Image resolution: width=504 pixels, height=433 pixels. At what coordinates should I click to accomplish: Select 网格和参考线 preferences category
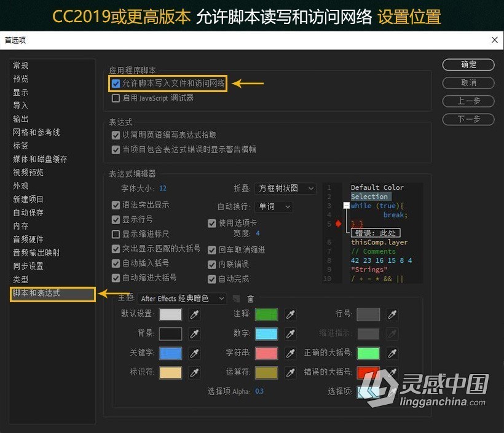coord(36,132)
